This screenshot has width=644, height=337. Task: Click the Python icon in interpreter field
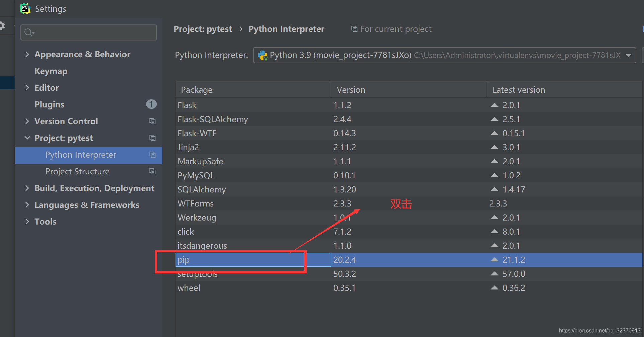(262, 55)
